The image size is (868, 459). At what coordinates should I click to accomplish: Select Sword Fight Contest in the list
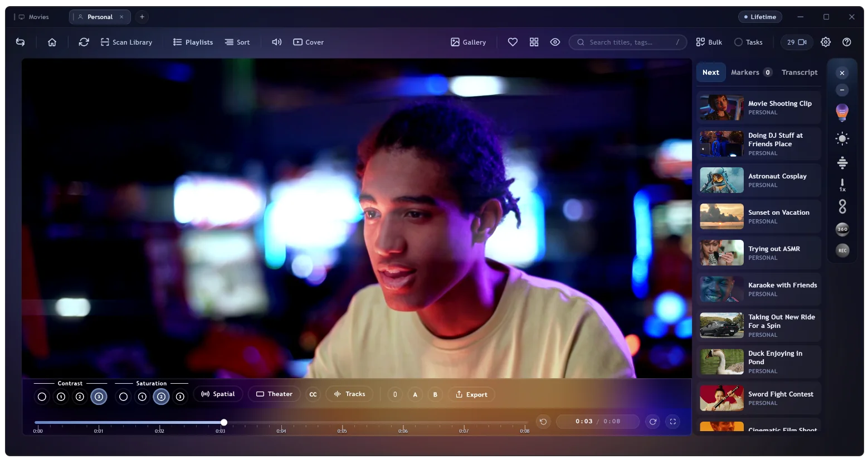759,398
